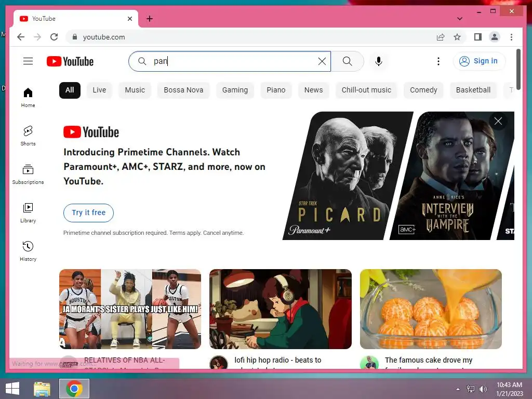The image size is (532, 399).
Task: Expand the tab search chevron in the title bar
Action: (460, 19)
